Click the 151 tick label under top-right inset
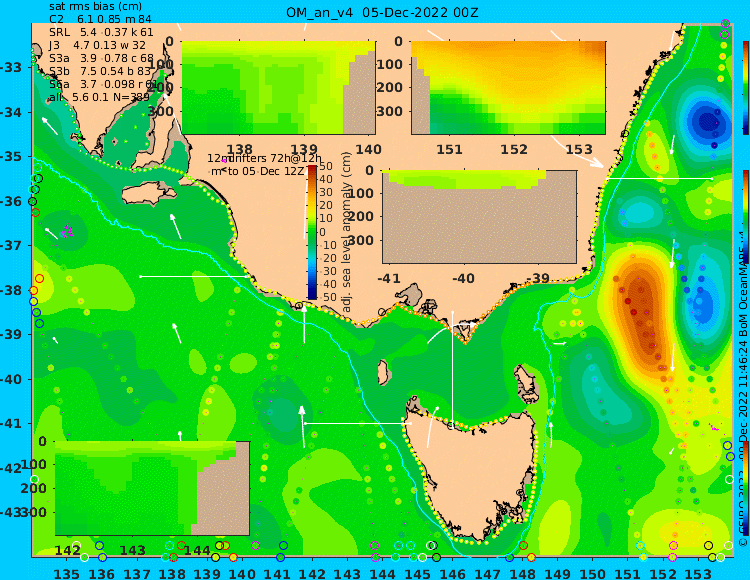 pos(450,150)
